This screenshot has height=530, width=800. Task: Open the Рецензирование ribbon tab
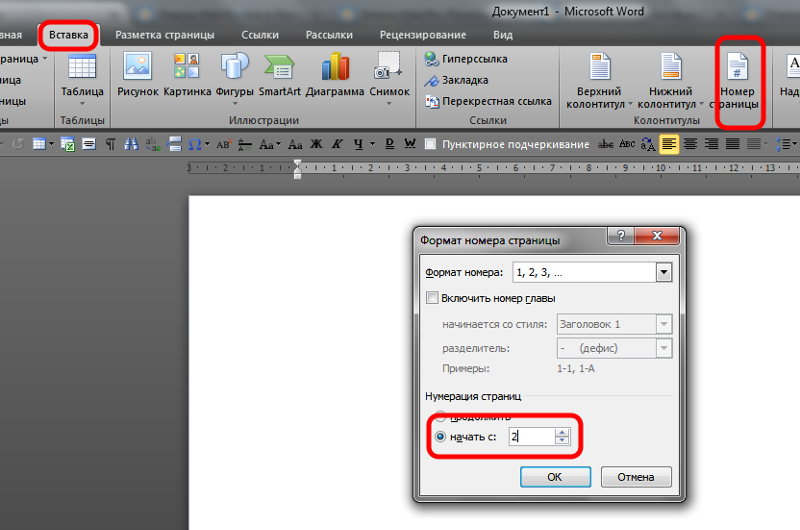click(423, 35)
